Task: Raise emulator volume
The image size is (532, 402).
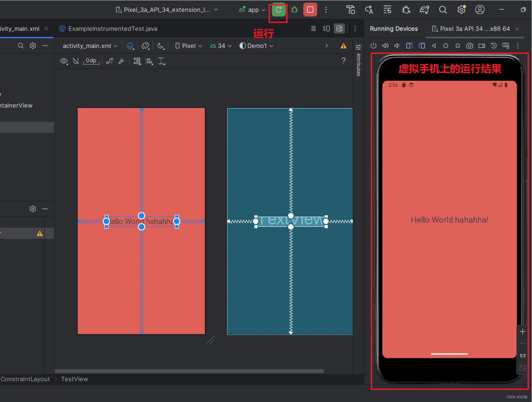Action: click(385, 46)
